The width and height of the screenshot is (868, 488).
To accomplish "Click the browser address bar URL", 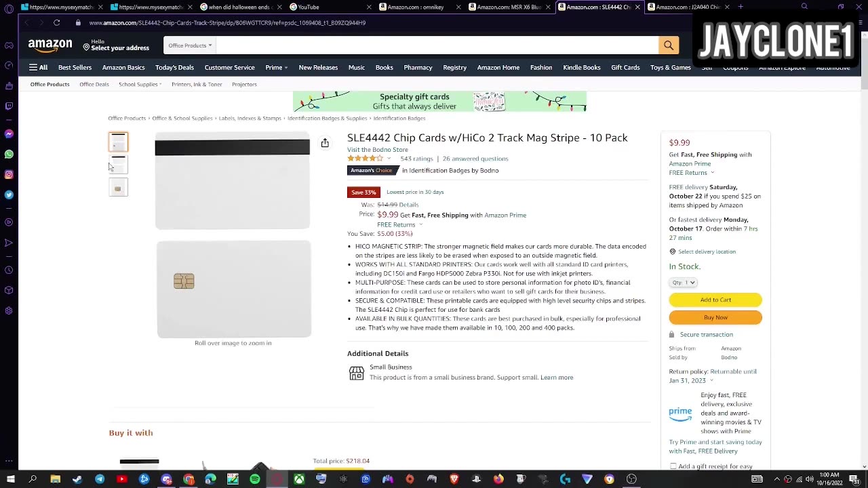I will click(x=227, y=22).
